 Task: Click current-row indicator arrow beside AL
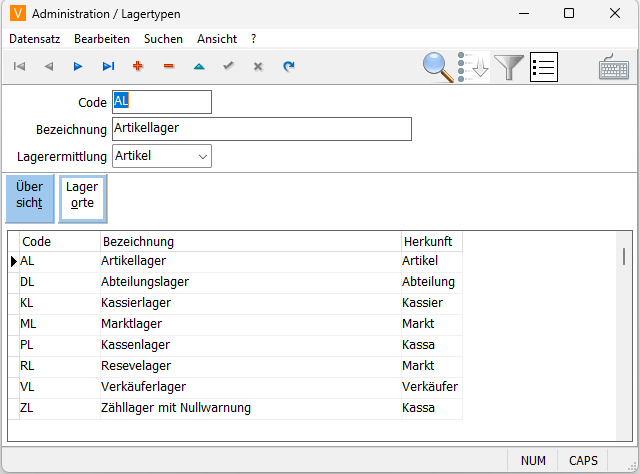coord(13,261)
